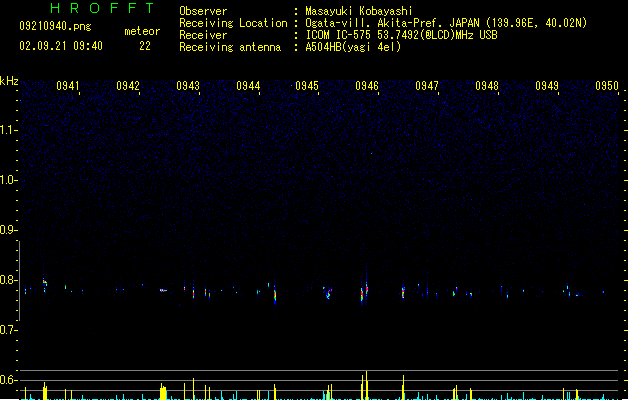Click the 0947 time marker
Image resolution: width=629 pixels, height=400 pixels.
tap(427, 86)
